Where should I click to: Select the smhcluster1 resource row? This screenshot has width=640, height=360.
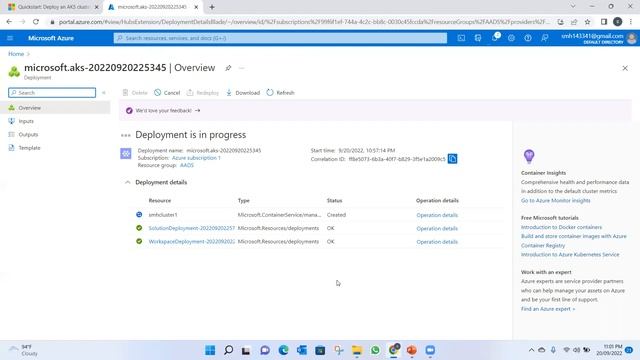[x=317, y=215]
